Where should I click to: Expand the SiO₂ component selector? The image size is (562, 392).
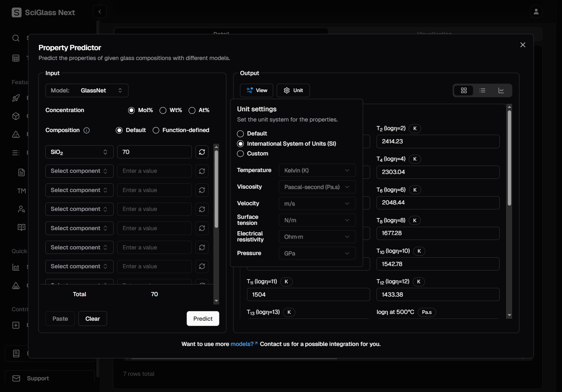79,152
